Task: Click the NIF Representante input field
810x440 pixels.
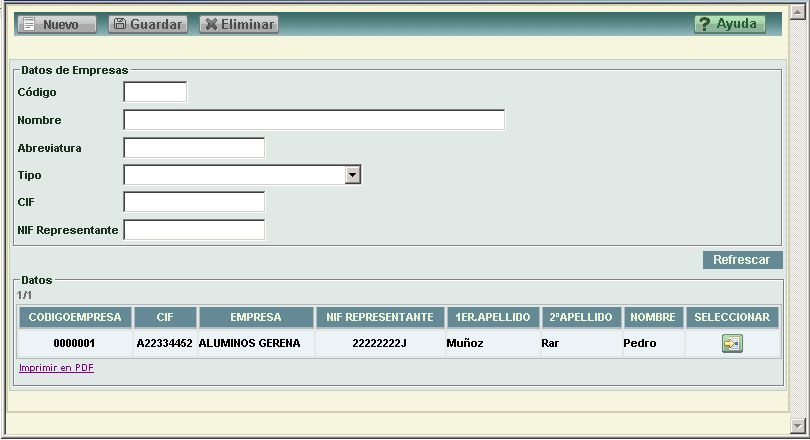Action: pyautogui.click(x=194, y=230)
